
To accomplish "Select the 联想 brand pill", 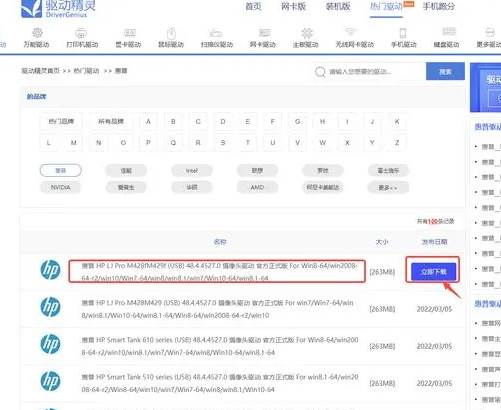I will (257, 171).
